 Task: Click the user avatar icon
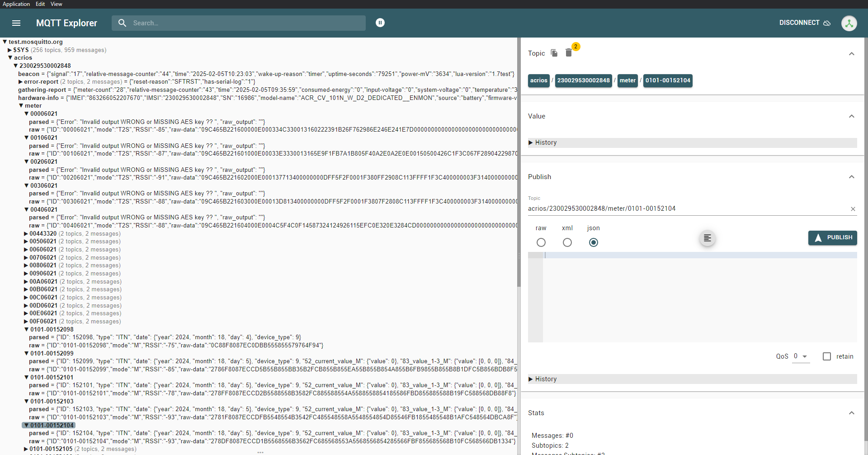849,23
